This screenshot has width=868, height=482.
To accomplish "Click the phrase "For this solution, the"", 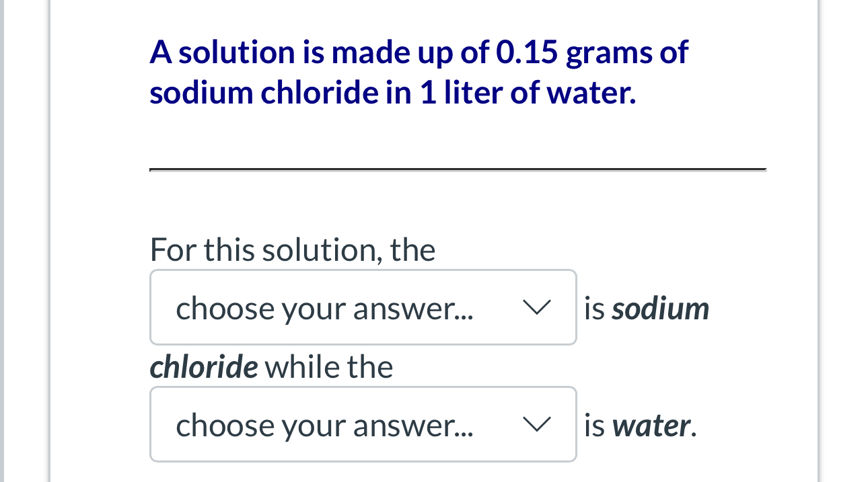I will point(292,249).
